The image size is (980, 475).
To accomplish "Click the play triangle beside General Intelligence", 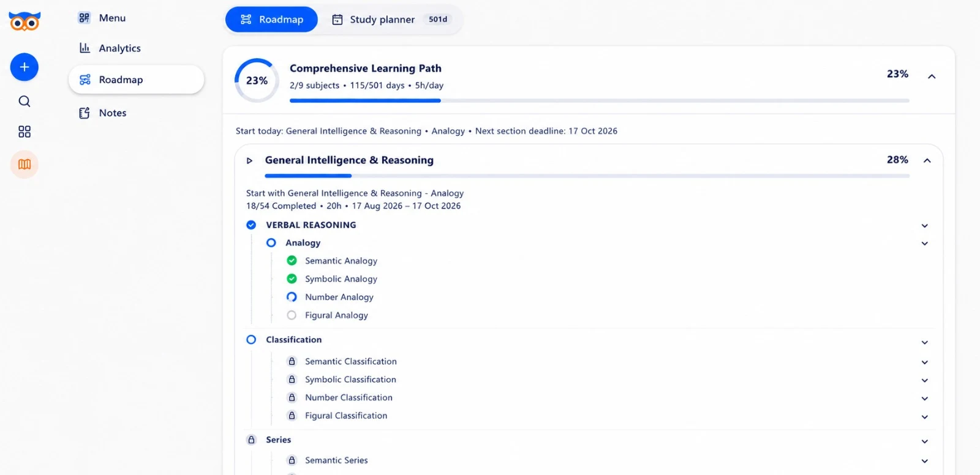I will [x=249, y=160].
